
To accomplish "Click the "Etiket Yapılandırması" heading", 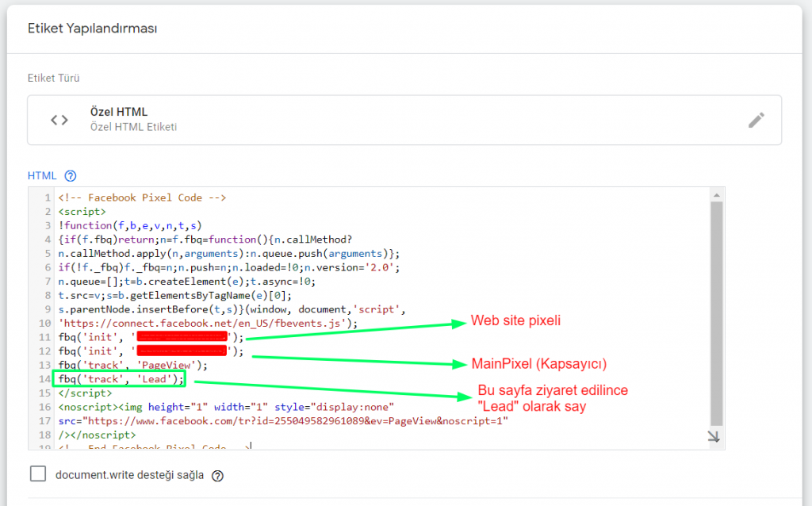I will pos(92,29).
